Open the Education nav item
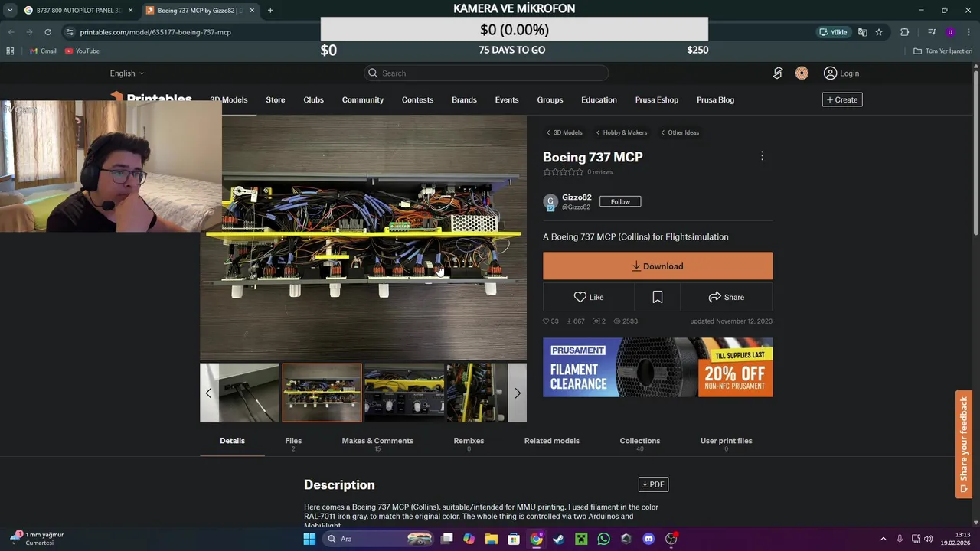Image resolution: width=980 pixels, height=551 pixels. pyautogui.click(x=599, y=100)
